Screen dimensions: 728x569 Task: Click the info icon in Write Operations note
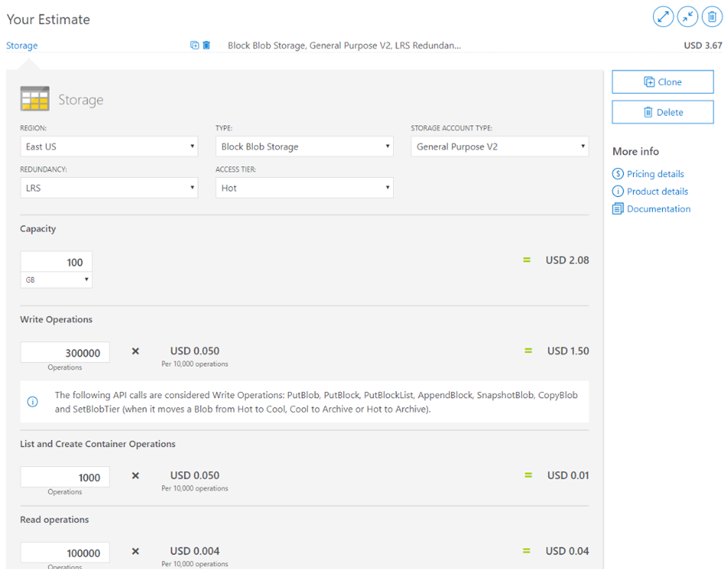(32, 402)
